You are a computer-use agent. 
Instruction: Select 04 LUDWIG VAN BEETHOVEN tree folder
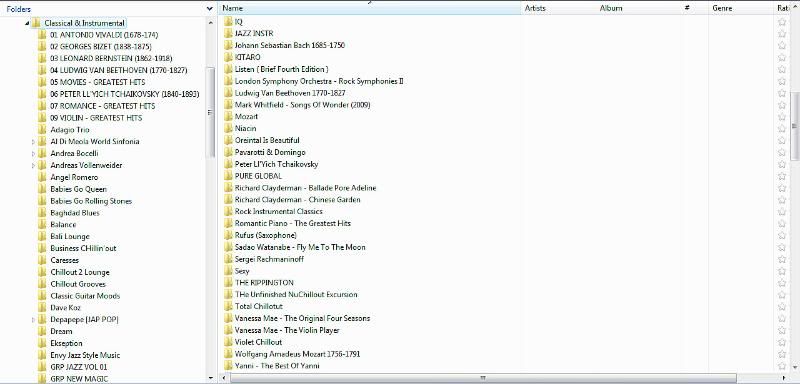point(119,70)
